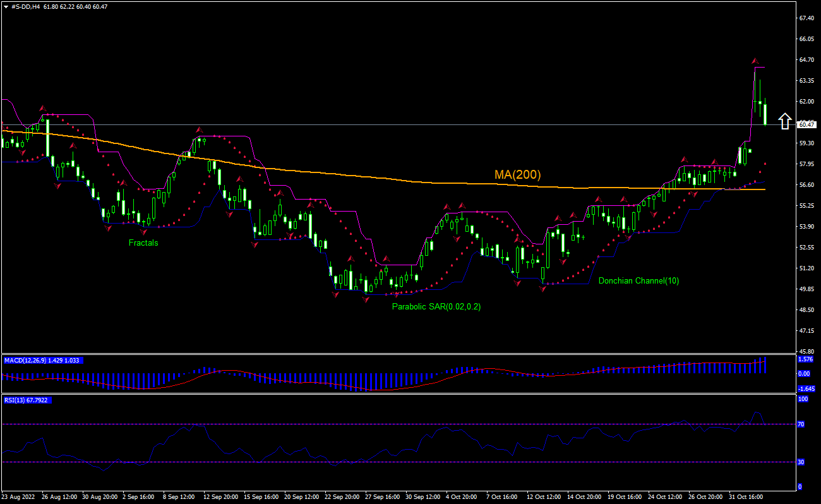This screenshot has width=821, height=504.
Task: Click the Fractals text label
Action: coord(143,243)
